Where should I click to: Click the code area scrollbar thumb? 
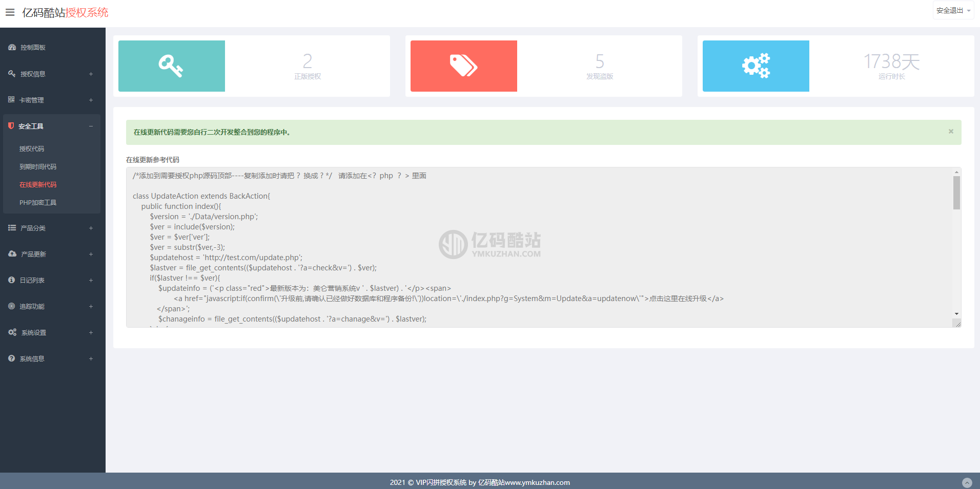tap(956, 193)
